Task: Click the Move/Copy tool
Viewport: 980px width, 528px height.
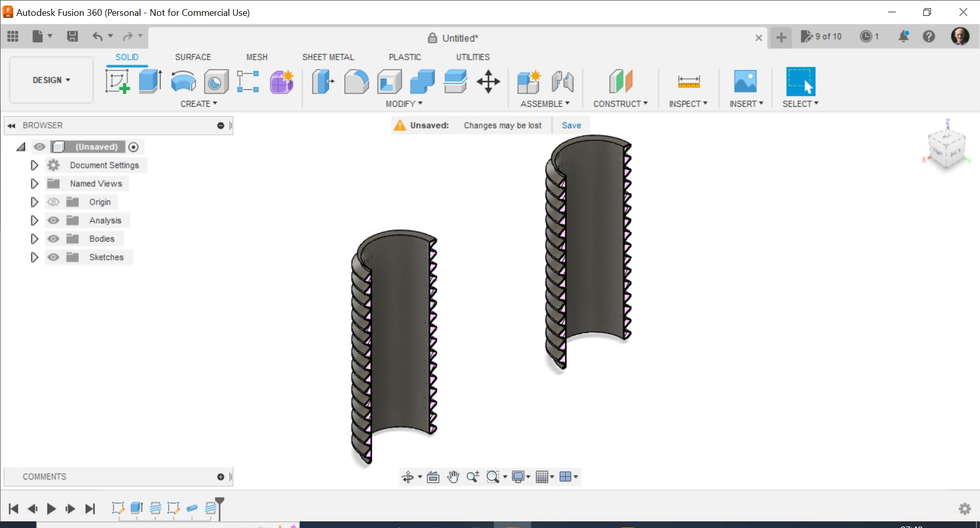Action: (x=488, y=82)
